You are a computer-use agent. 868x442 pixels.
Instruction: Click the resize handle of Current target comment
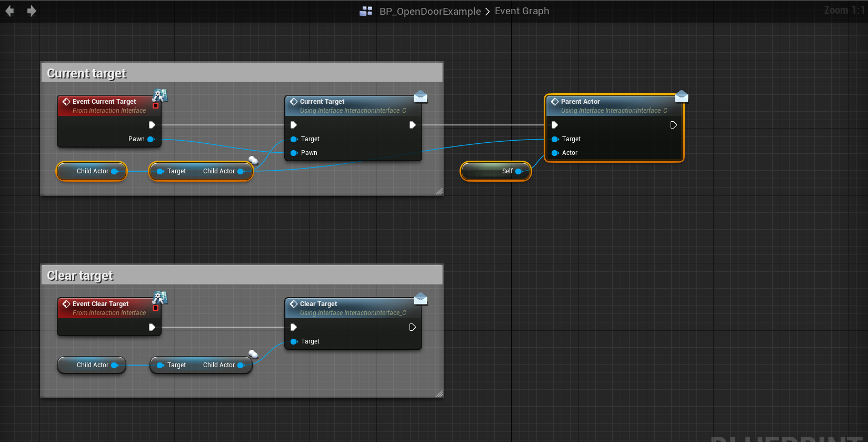(439, 192)
